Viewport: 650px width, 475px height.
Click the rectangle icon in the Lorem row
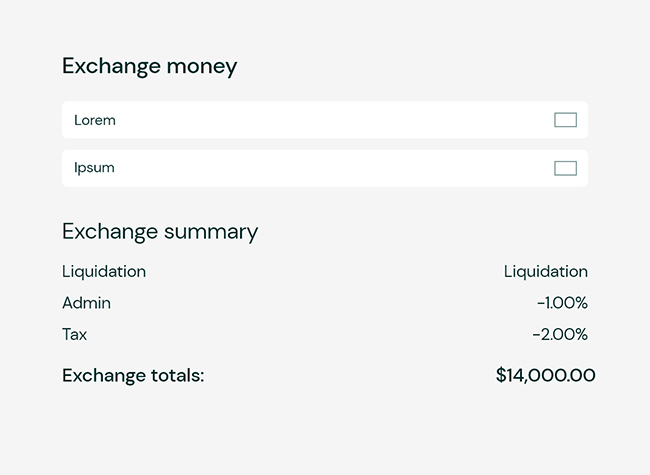pyautogui.click(x=565, y=120)
